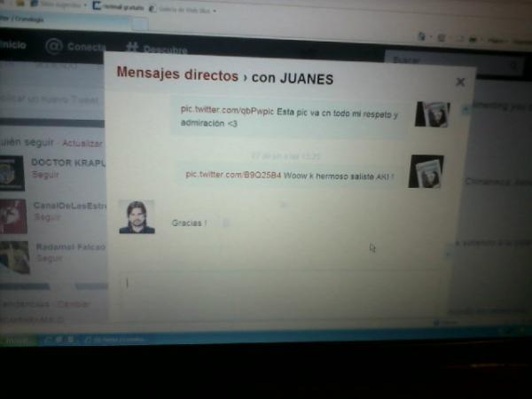Open Radamel Falcao profile picture
Screen dimensions: 532x399
14,257
